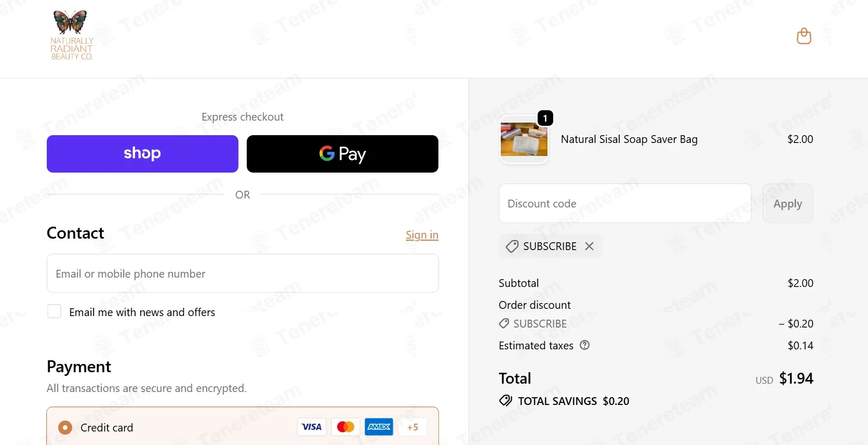This screenshot has width=868, height=445.
Task: Click the Total Savings tag icon
Action: [x=505, y=401]
